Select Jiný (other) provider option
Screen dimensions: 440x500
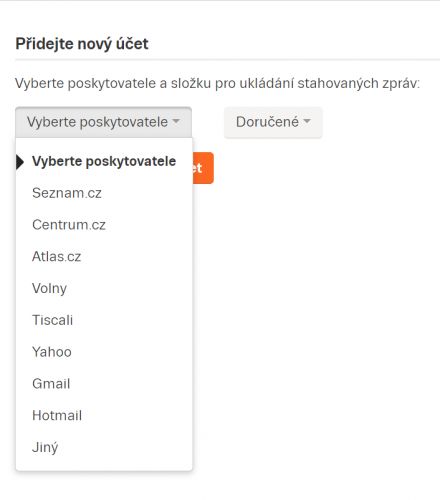[104, 447]
